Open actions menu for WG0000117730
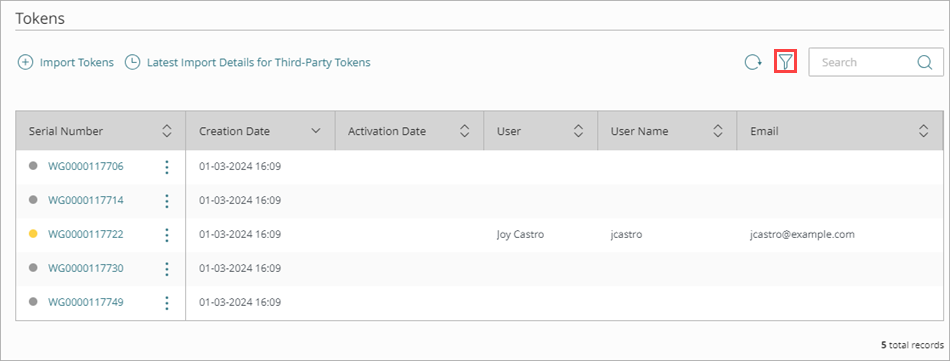 click(x=167, y=268)
